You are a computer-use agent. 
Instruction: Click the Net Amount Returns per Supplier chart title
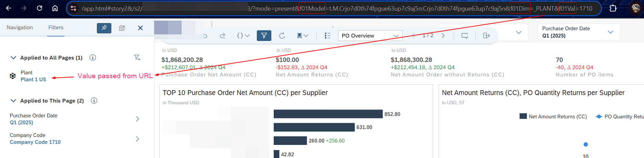click(x=533, y=93)
